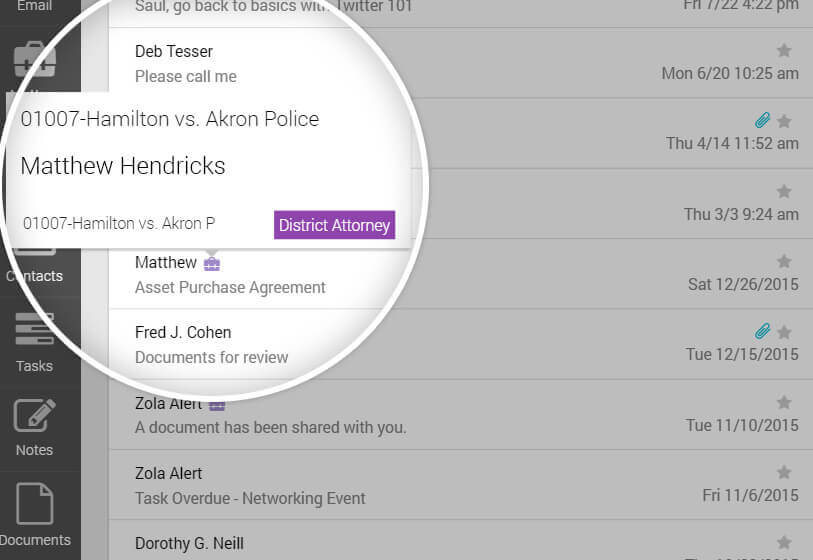Image resolution: width=813 pixels, height=560 pixels.
Task: Click the briefcase icon next to Matthew
Action: pos(212,263)
